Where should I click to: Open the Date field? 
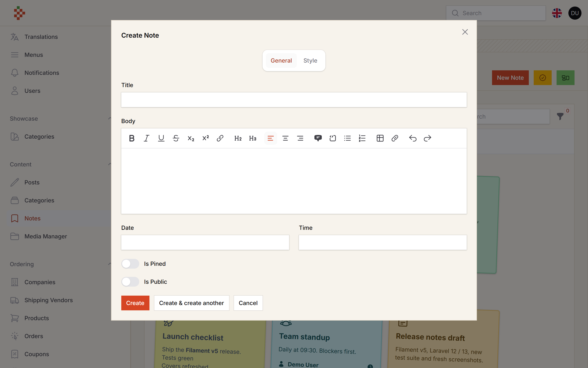click(x=205, y=242)
